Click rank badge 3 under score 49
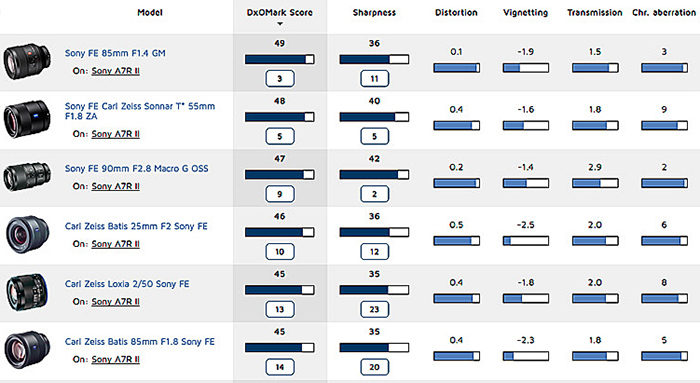Image resolution: width=700 pixels, height=383 pixels. [280, 79]
